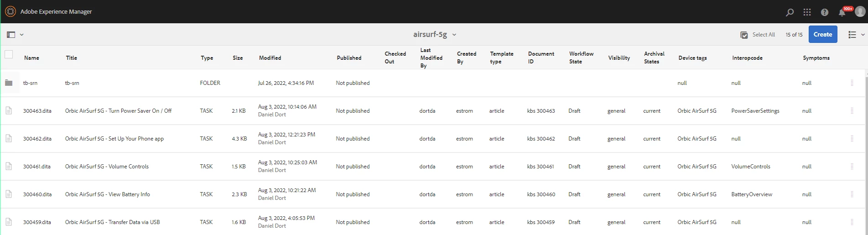Expand the view switcher chevron
The image size is (868, 235).
click(863, 35)
